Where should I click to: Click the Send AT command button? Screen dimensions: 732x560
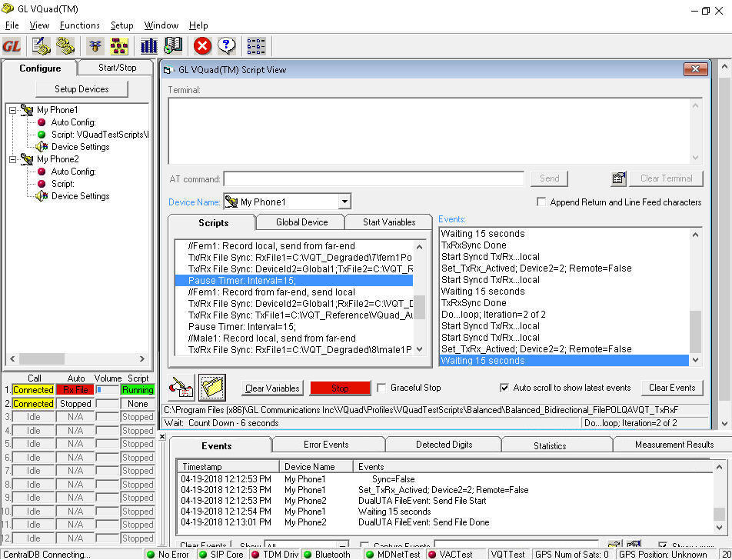549,178
